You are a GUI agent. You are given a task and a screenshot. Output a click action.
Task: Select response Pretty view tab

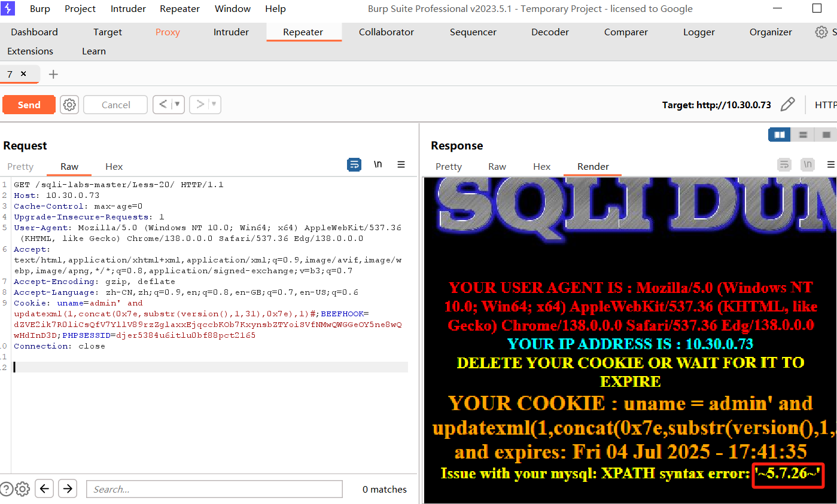(x=449, y=167)
